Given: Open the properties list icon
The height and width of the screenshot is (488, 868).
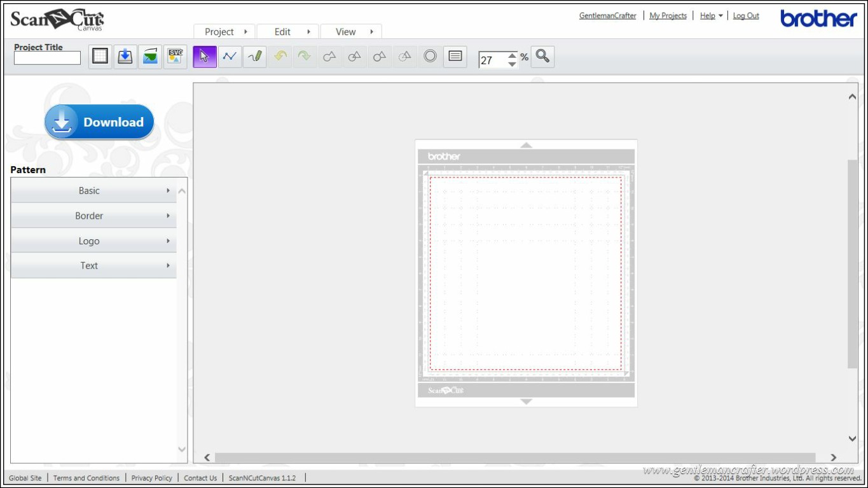Looking at the screenshot, I should (x=455, y=57).
